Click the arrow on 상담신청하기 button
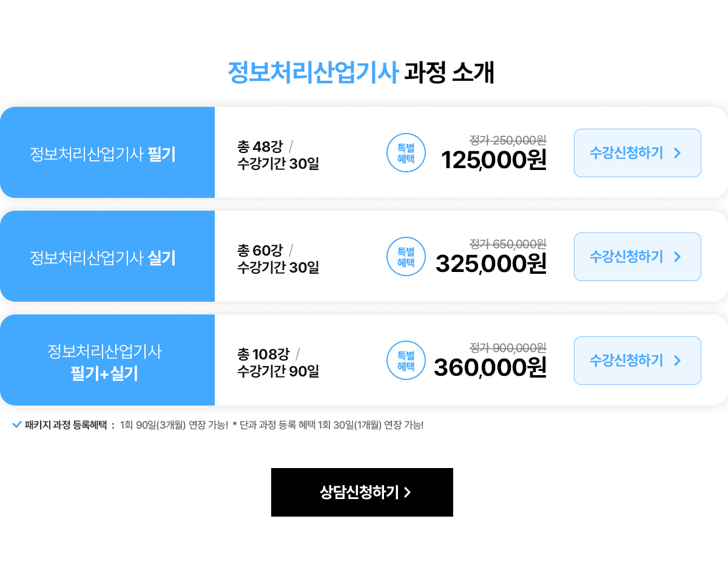 408,492
